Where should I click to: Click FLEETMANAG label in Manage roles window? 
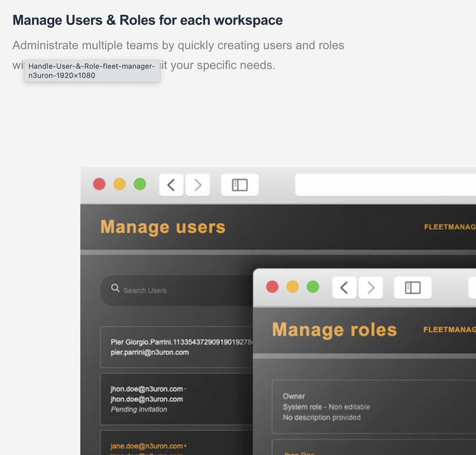pyautogui.click(x=449, y=330)
